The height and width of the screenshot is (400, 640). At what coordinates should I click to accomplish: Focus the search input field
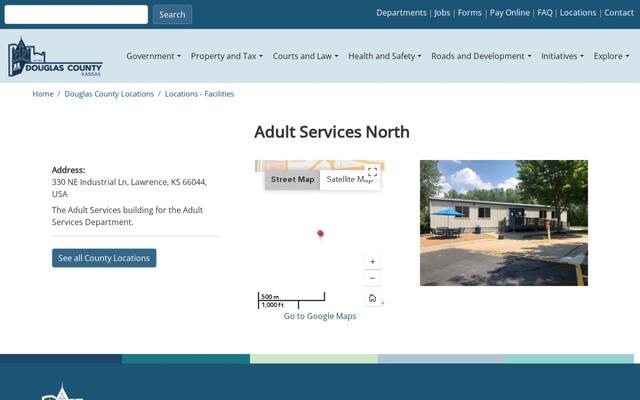point(76,14)
